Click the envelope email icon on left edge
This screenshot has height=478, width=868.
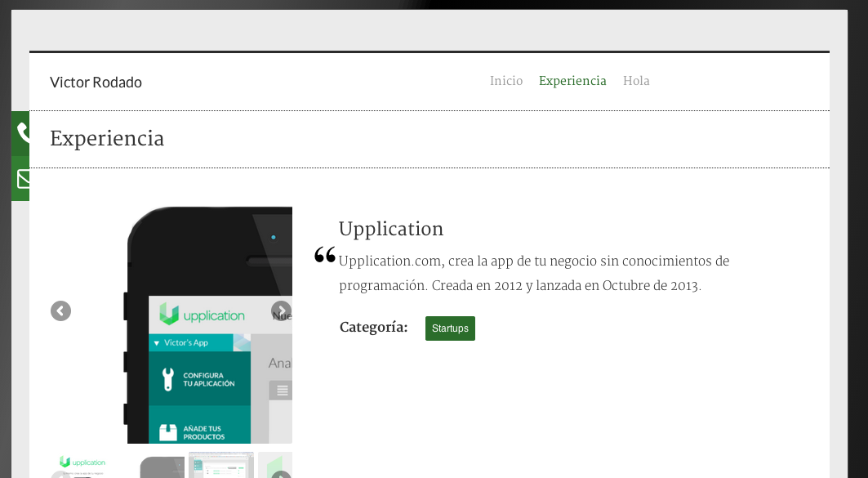click(x=21, y=179)
